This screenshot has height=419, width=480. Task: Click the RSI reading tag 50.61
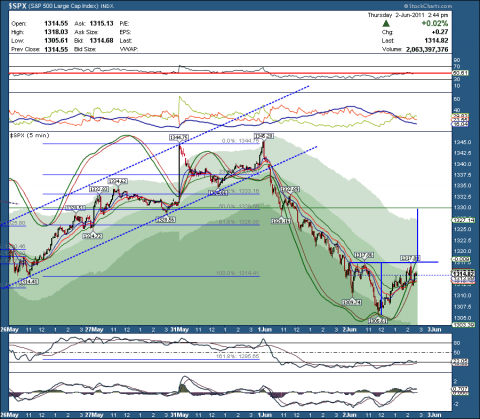pos(460,73)
